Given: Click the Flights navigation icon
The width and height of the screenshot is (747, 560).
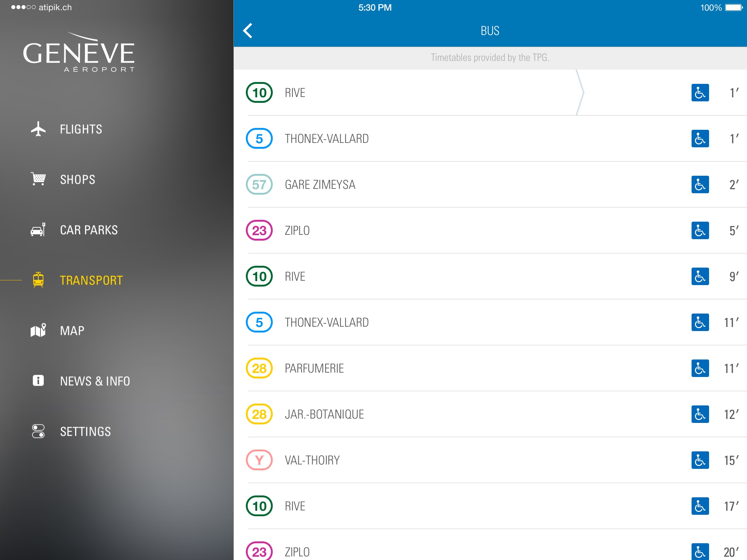Looking at the screenshot, I should point(39,128).
